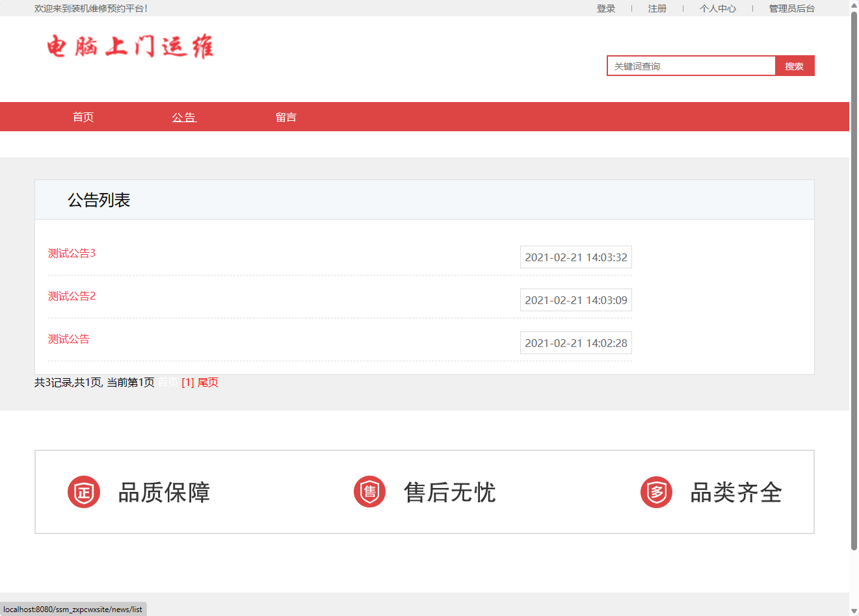Click the 电脑上门运维 site logo
The image size is (859, 616).
(129, 47)
